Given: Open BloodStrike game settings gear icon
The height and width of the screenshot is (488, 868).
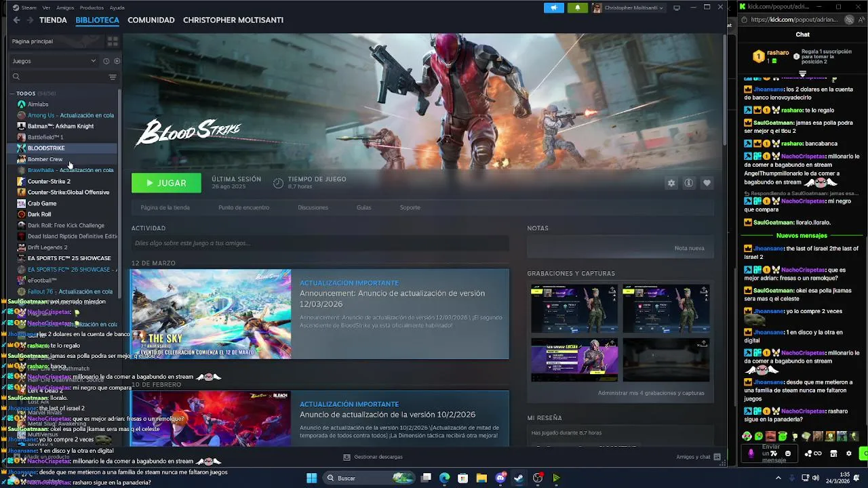Looking at the screenshot, I should point(671,183).
